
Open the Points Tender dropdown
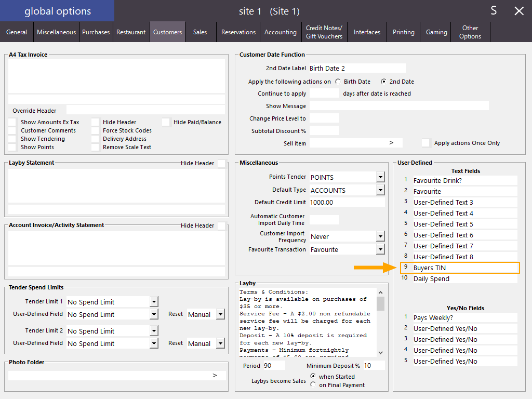click(380, 177)
